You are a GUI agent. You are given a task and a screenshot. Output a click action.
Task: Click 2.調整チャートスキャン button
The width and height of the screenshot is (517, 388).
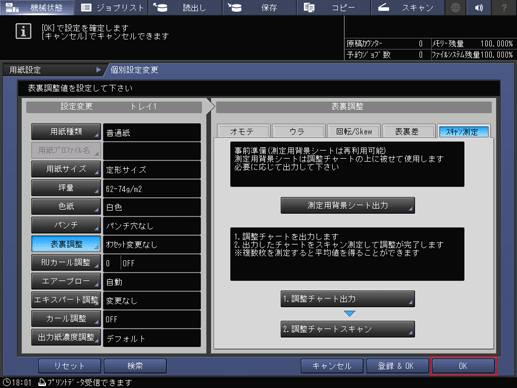(348, 329)
